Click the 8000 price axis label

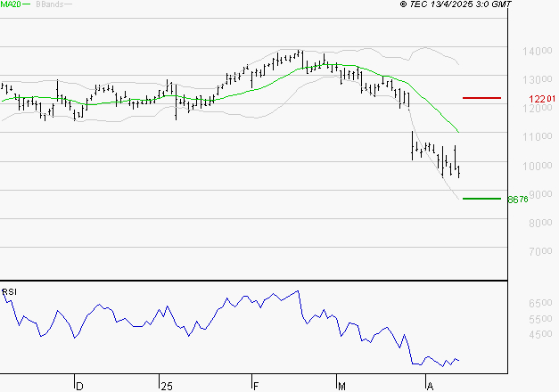tap(540, 223)
